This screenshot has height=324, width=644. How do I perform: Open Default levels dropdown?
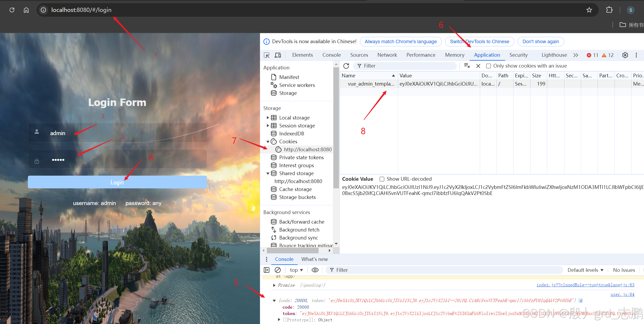pos(585,270)
